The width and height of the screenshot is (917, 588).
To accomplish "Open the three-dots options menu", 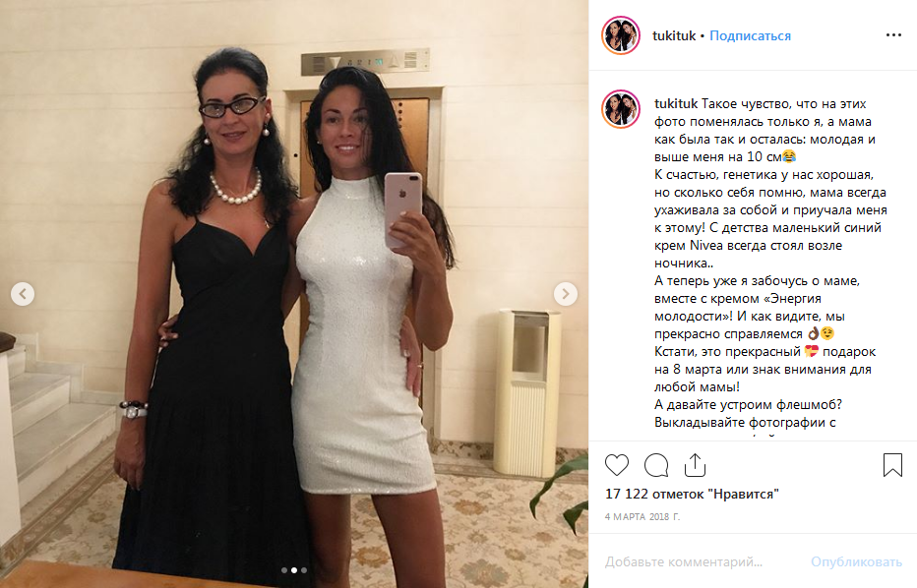I will click(x=893, y=35).
